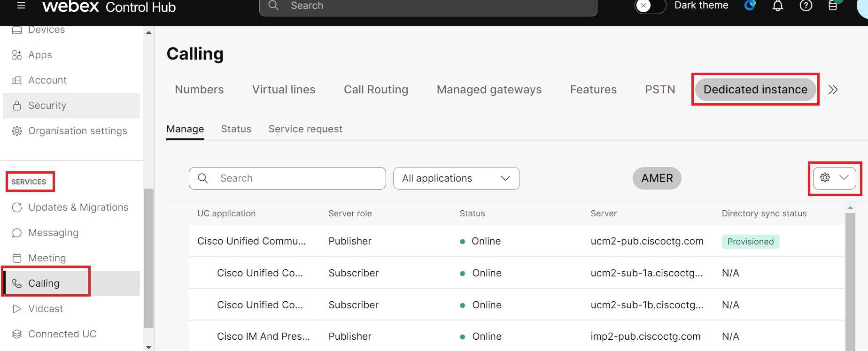This screenshot has height=351, width=868.
Task: Select the Virtual lines tab
Action: point(284,90)
